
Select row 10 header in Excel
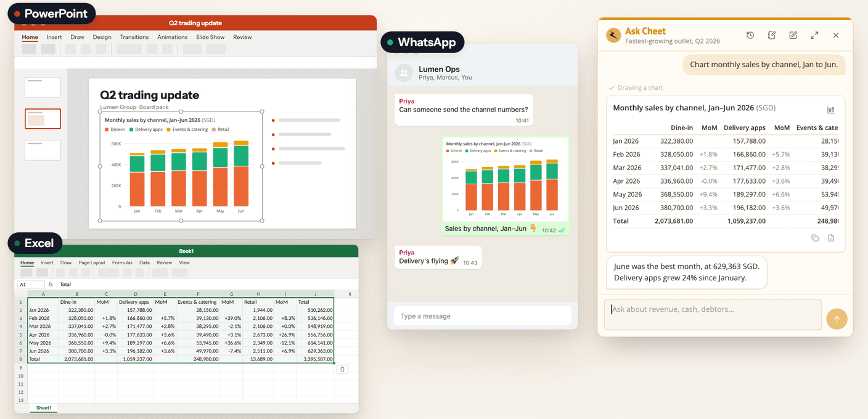point(20,375)
